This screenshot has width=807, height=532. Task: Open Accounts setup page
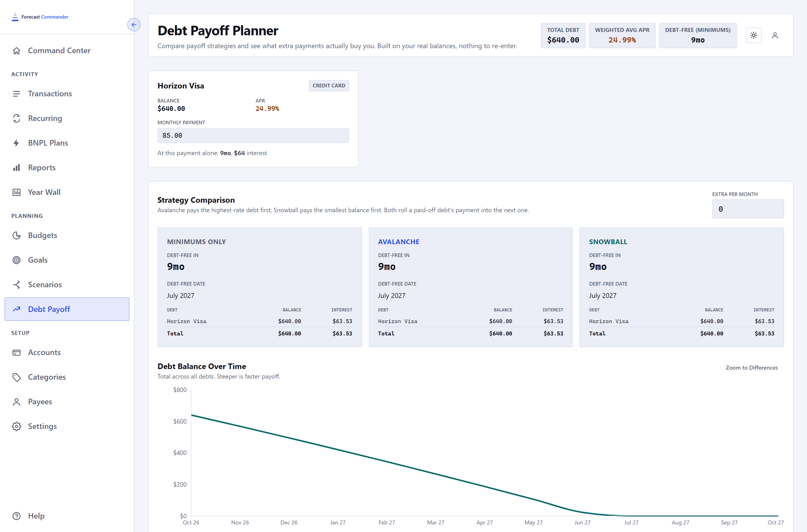pos(67,353)
